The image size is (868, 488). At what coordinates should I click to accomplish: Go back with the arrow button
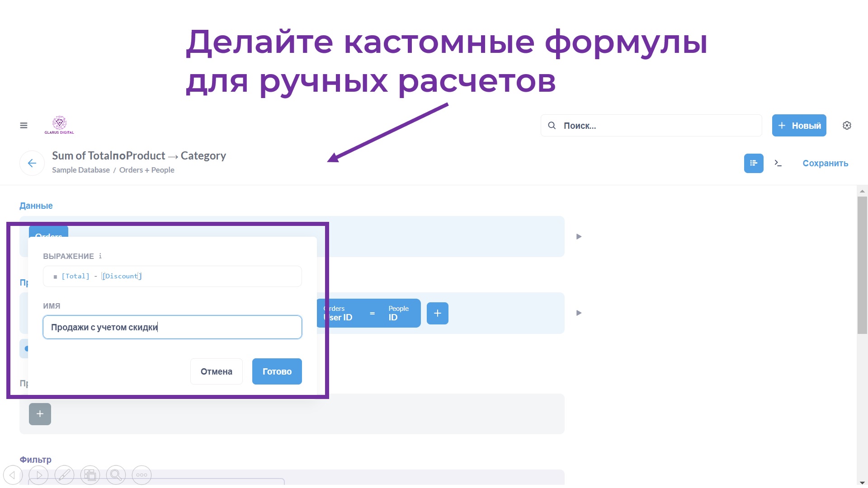pyautogui.click(x=32, y=163)
